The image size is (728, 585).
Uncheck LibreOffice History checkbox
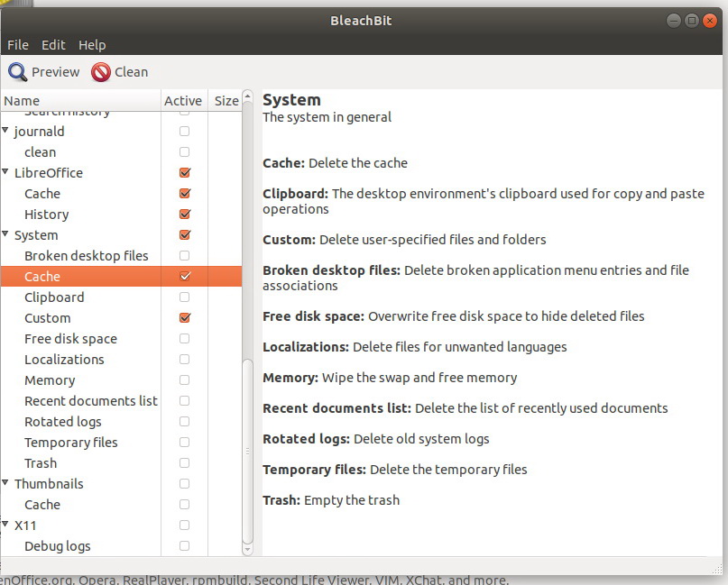[x=185, y=215]
